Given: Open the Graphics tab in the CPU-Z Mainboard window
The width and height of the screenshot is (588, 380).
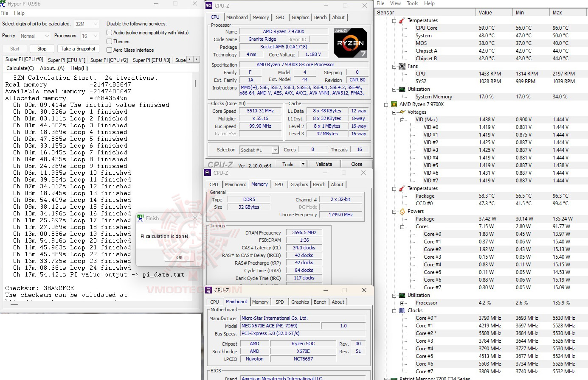Looking at the screenshot, I should point(300,302).
